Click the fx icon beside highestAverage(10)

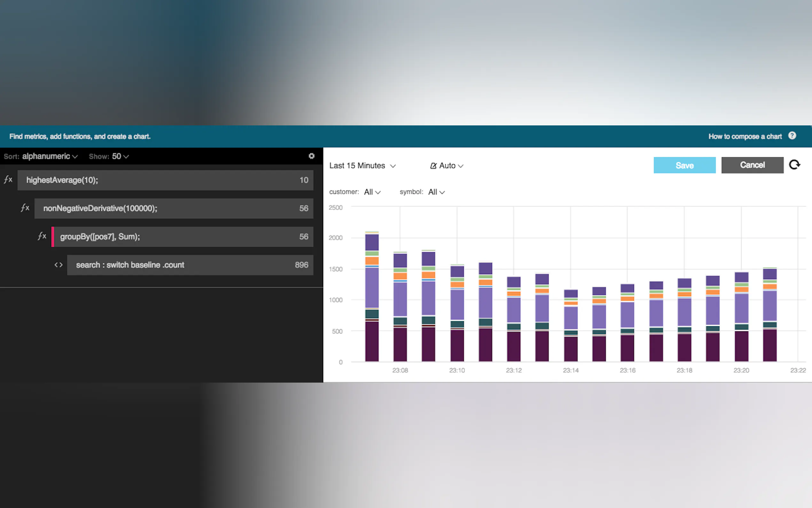coord(8,180)
